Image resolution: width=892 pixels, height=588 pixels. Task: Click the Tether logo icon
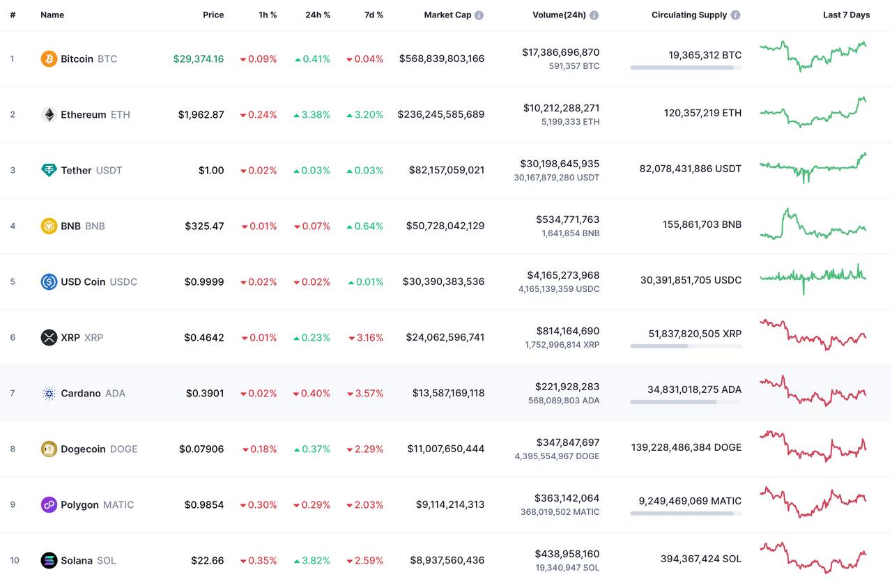(49, 170)
